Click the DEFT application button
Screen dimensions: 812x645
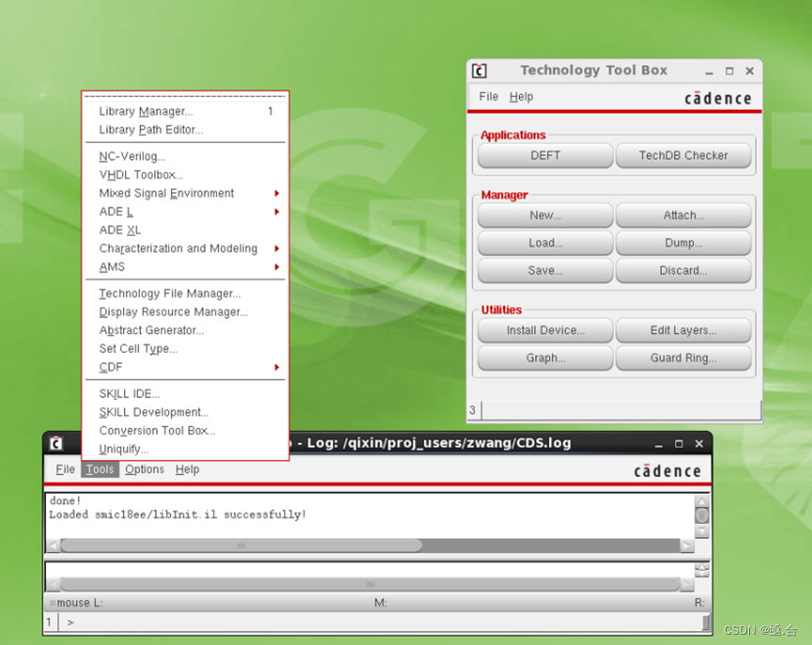point(545,156)
